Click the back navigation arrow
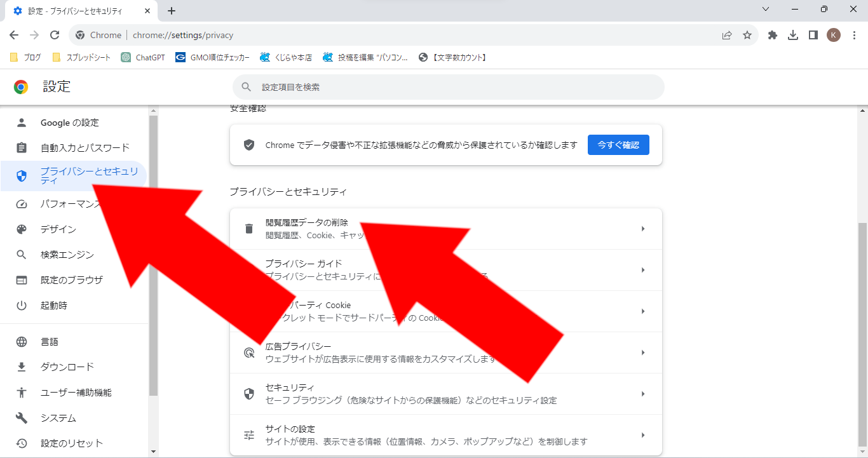Screen dimensions: 868x458 [14, 35]
